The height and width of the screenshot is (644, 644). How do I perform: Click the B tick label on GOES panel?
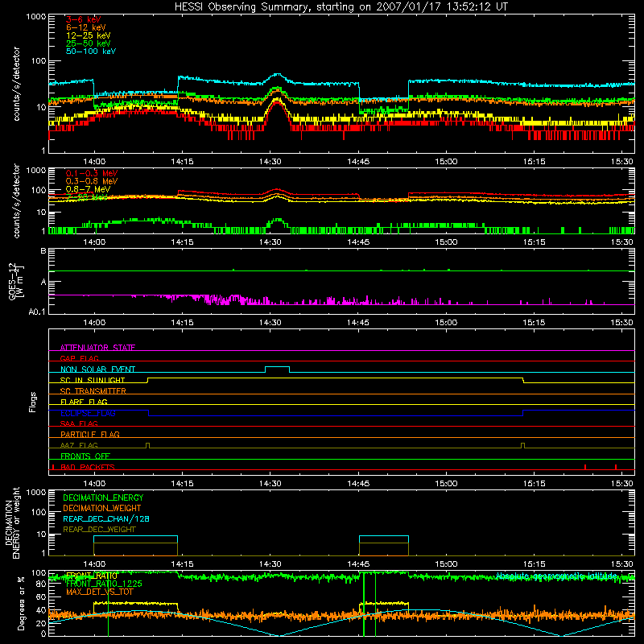pos(43,251)
